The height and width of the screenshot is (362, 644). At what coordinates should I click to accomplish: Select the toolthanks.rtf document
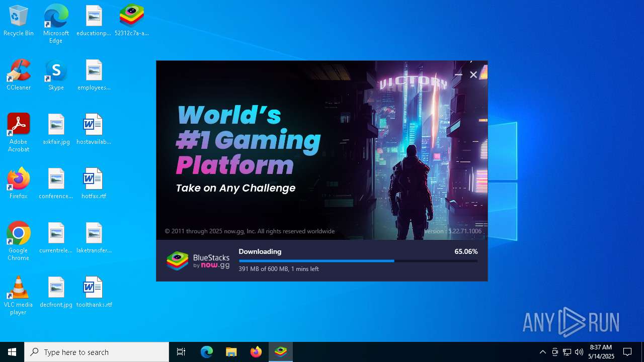94,293
